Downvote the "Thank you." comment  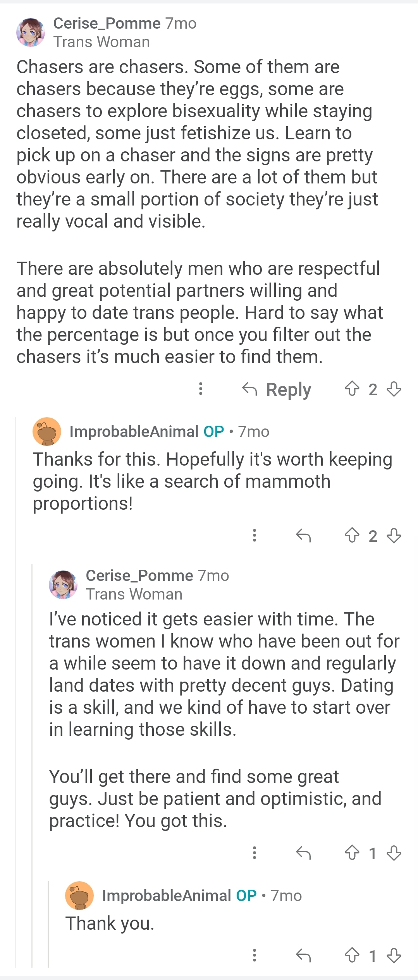(394, 956)
